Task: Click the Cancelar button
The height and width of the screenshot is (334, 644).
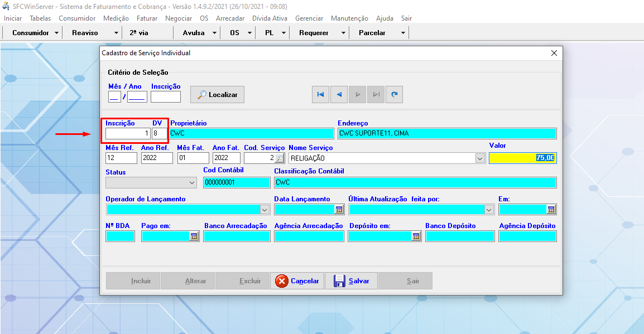Action: (x=297, y=281)
